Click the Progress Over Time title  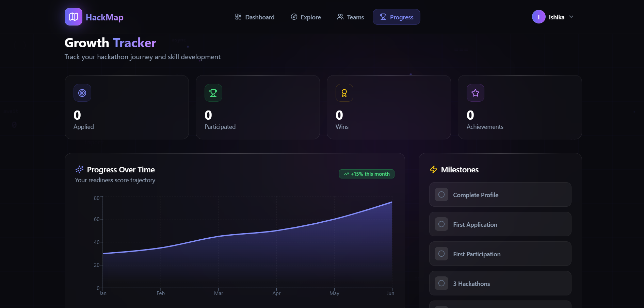[121, 170]
